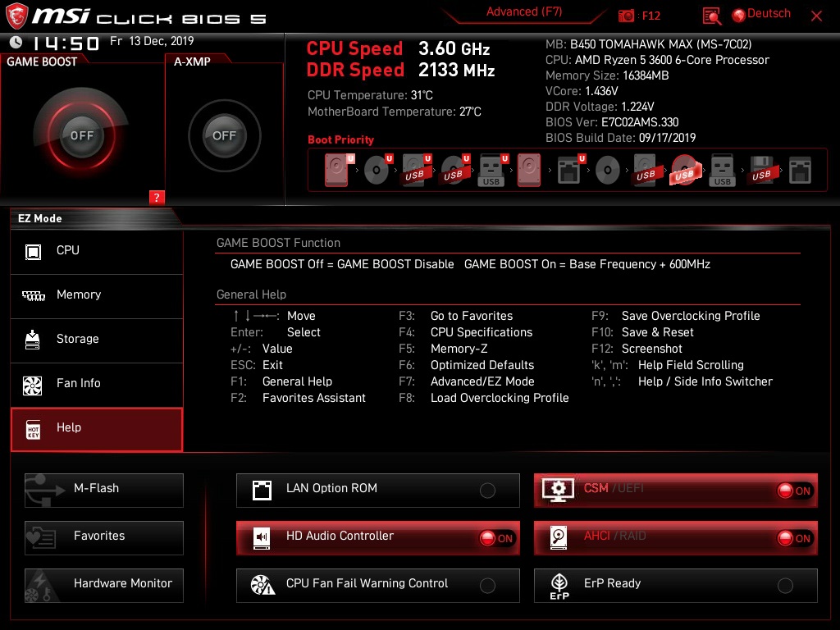Click the MB: B450 TOMAHAWK MAX line

[649, 44]
